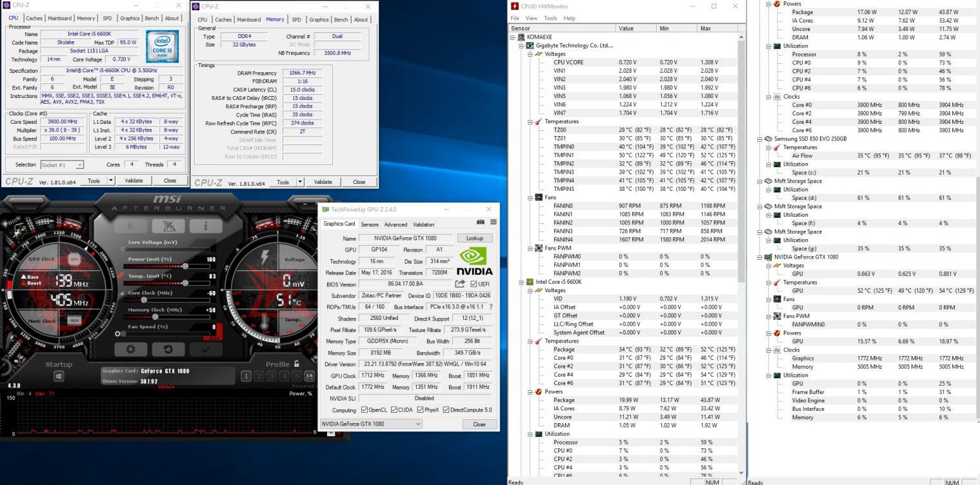The height and width of the screenshot is (485, 980).
Task: Click the Kombustor K button in MSI Afterburner
Action: pyautogui.click(x=130, y=226)
